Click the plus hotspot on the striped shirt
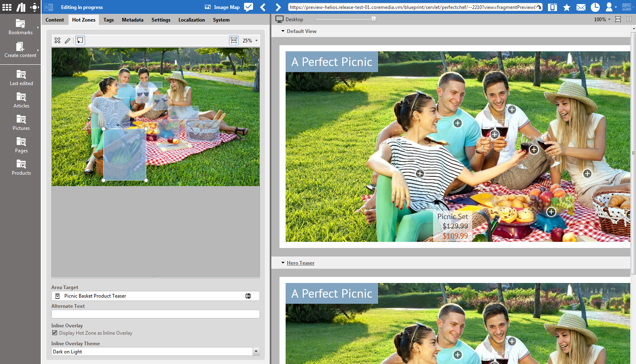The image size is (636, 364). tap(420, 174)
